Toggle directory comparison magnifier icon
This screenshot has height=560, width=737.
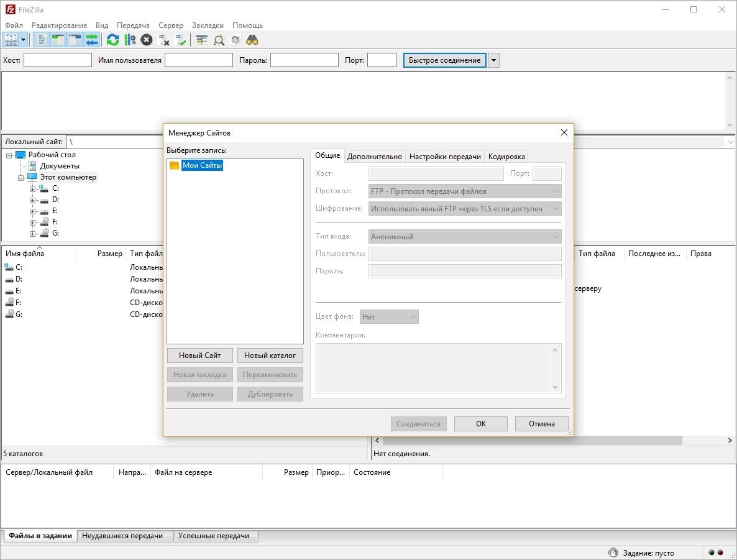pos(219,40)
